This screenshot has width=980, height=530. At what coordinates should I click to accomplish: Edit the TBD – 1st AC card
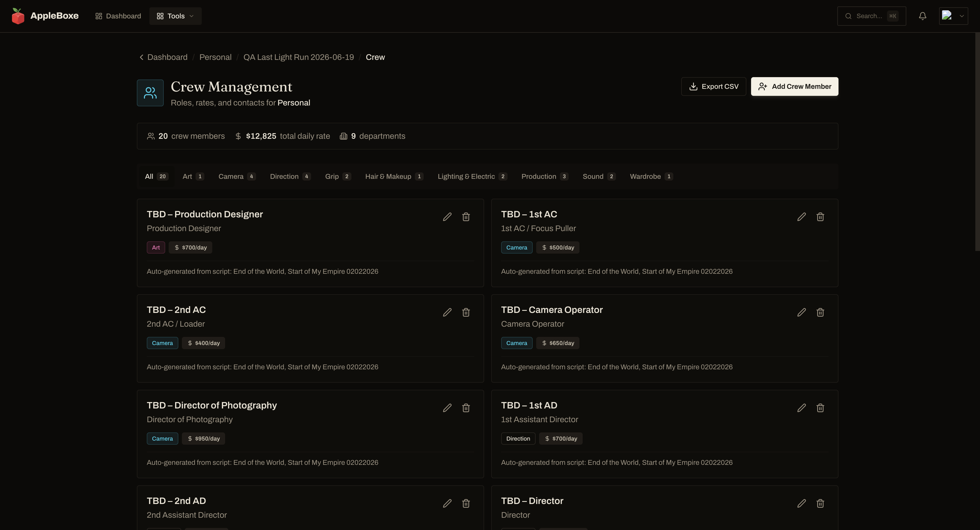pyautogui.click(x=801, y=217)
